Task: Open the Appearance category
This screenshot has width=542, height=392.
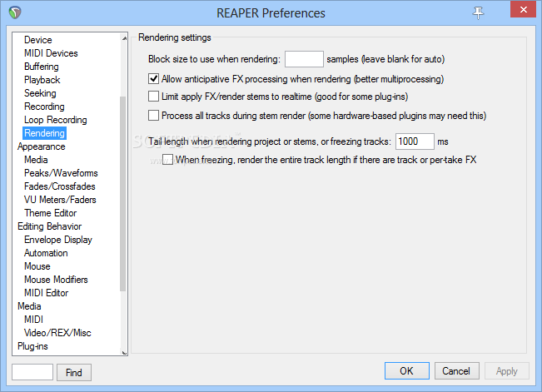Action: (x=41, y=146)
